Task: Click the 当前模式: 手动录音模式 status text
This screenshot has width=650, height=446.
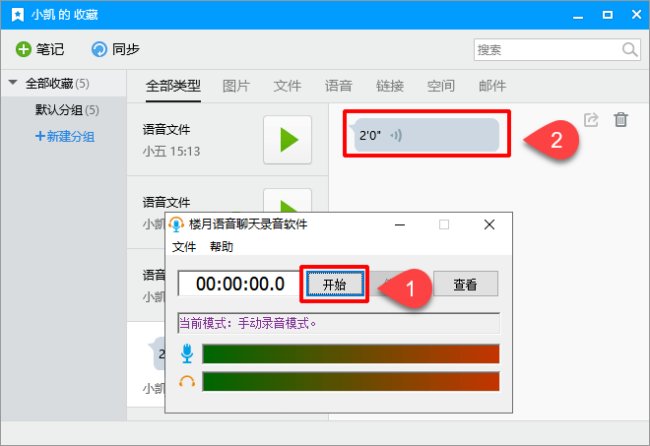Action: pos(248,323)
